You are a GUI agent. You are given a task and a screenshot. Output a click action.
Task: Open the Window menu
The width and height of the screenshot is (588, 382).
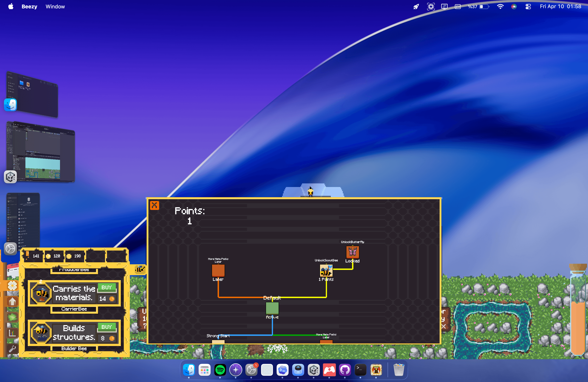pos(55,7)
